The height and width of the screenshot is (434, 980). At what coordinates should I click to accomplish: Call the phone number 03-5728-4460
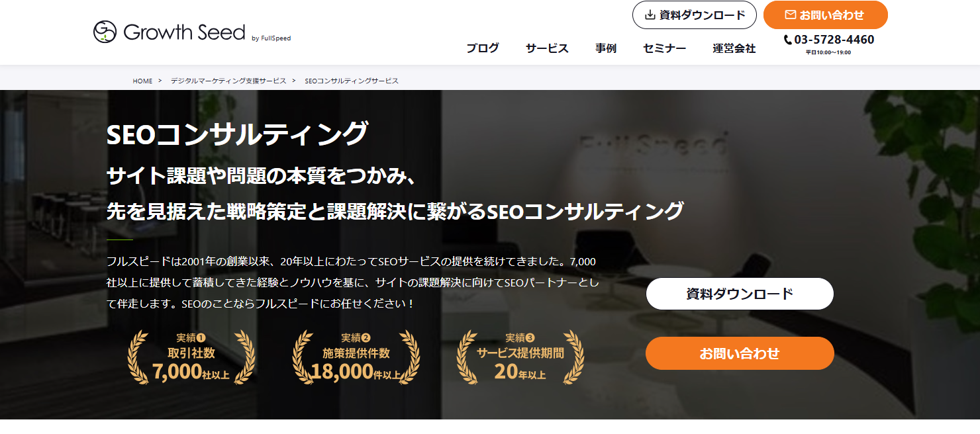tap(834, 40)
